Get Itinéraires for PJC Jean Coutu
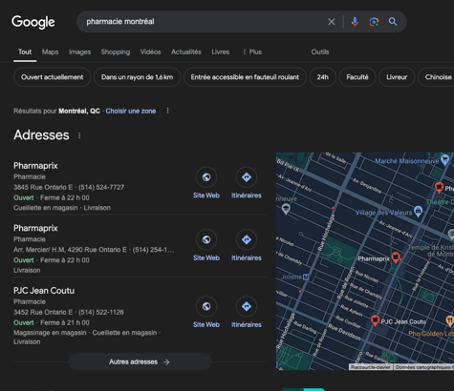Screen dimensions: 454x391 click(x=246, y=306)
